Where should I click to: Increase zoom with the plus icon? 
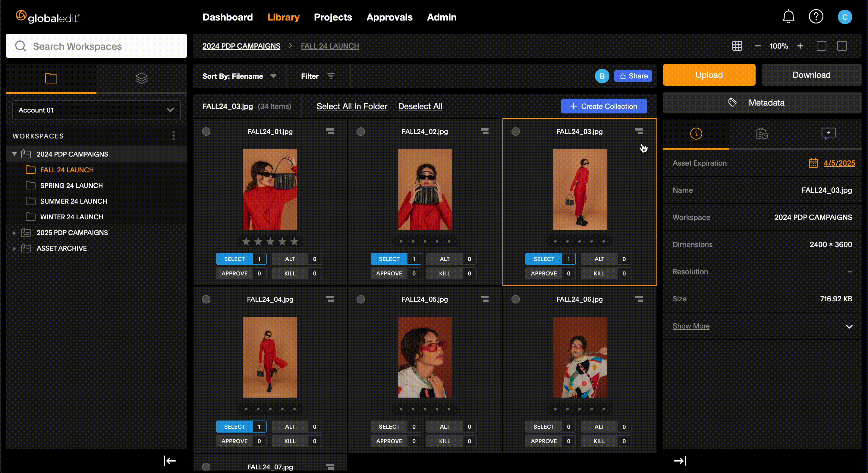click(x=800, y=46)
